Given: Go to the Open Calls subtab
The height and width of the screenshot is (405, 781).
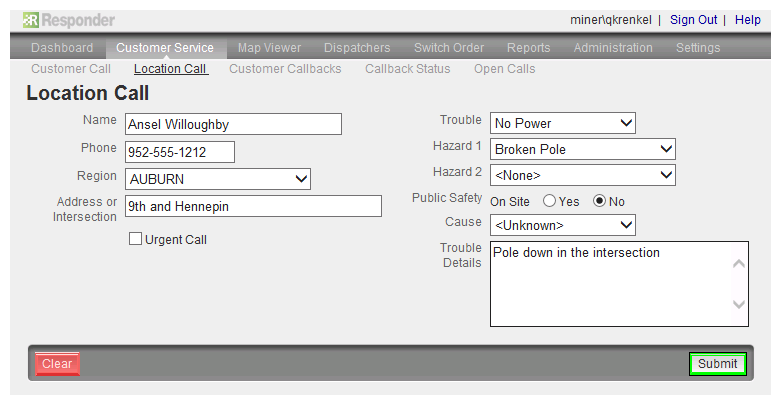Looking at the screenshot, I should (505, 69).
